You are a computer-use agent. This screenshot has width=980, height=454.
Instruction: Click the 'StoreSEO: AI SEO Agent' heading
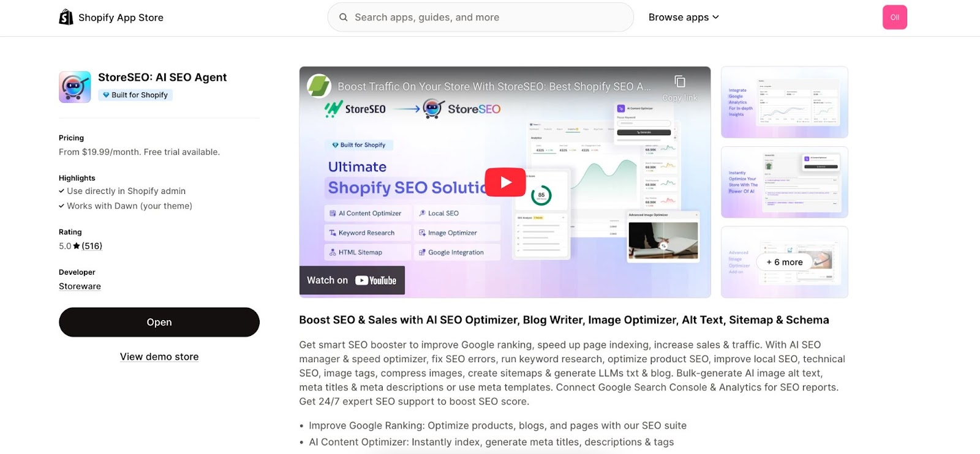click(162, 77)
